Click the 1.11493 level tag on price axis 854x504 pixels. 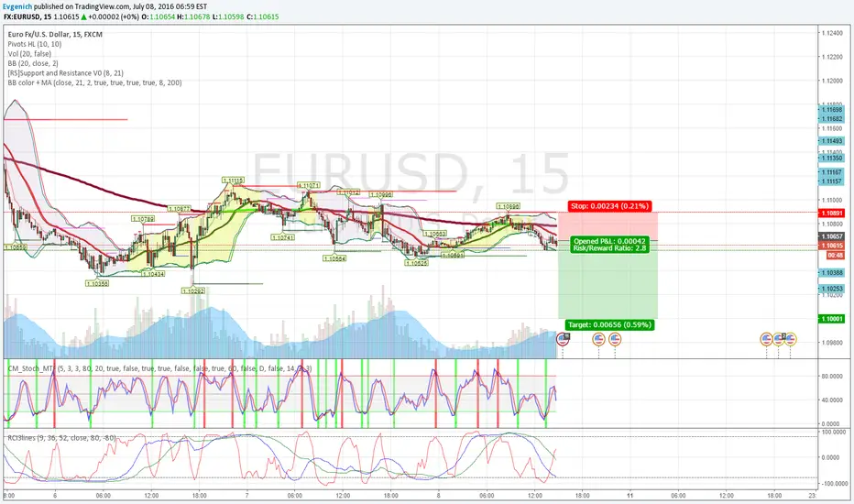tap(831, 141)
